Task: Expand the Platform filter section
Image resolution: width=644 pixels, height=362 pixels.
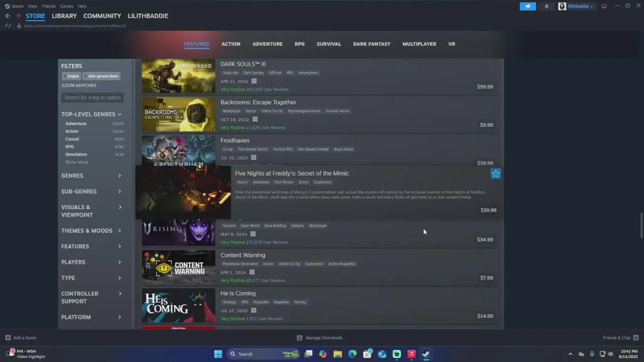Action: coord(92,317)
